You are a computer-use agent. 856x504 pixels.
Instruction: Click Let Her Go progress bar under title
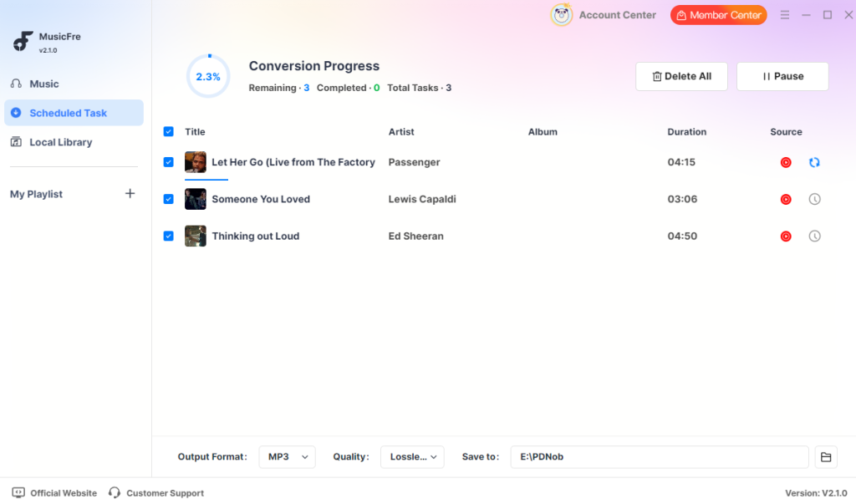tap(206, 179)
